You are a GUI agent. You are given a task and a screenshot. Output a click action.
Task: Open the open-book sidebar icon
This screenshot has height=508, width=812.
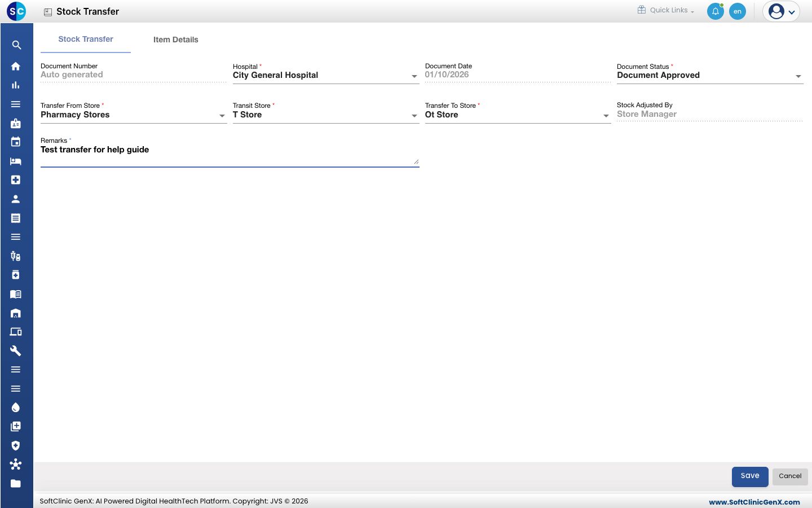pos(16,294)
